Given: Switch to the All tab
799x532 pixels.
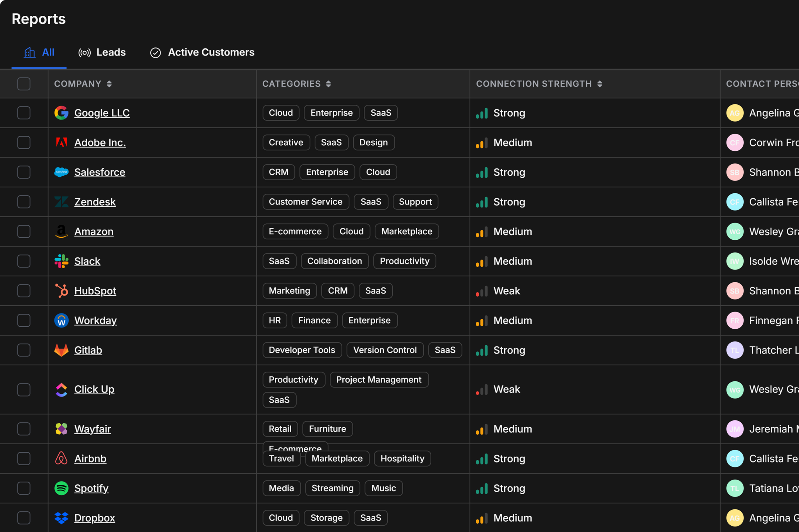Looking at the screenshot, I should point(39,52).
